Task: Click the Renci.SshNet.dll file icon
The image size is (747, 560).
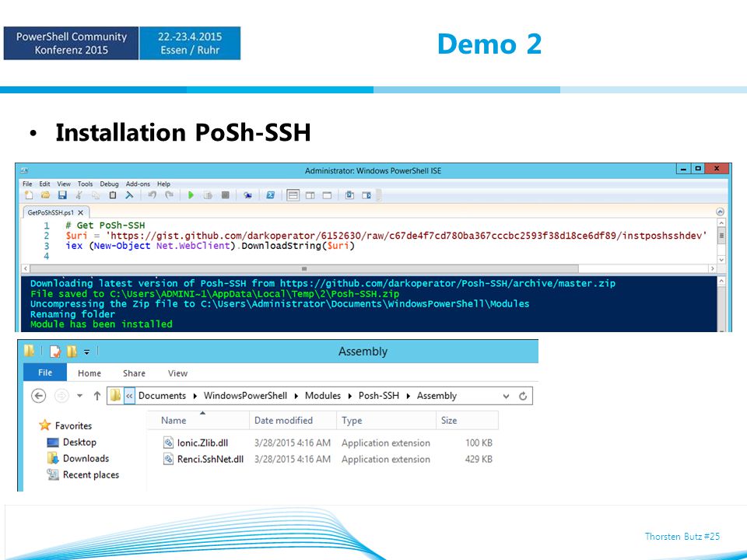Action: (x=168, y=459)
